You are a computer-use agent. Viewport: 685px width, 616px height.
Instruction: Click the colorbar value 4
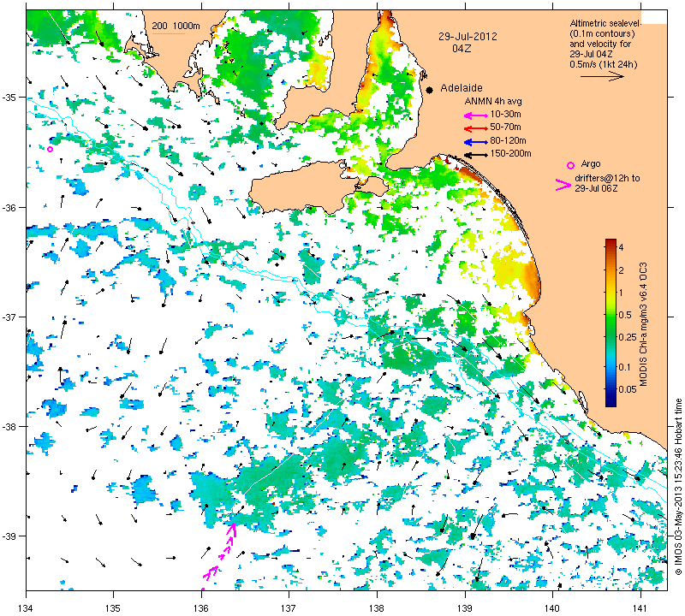(622, 247)
